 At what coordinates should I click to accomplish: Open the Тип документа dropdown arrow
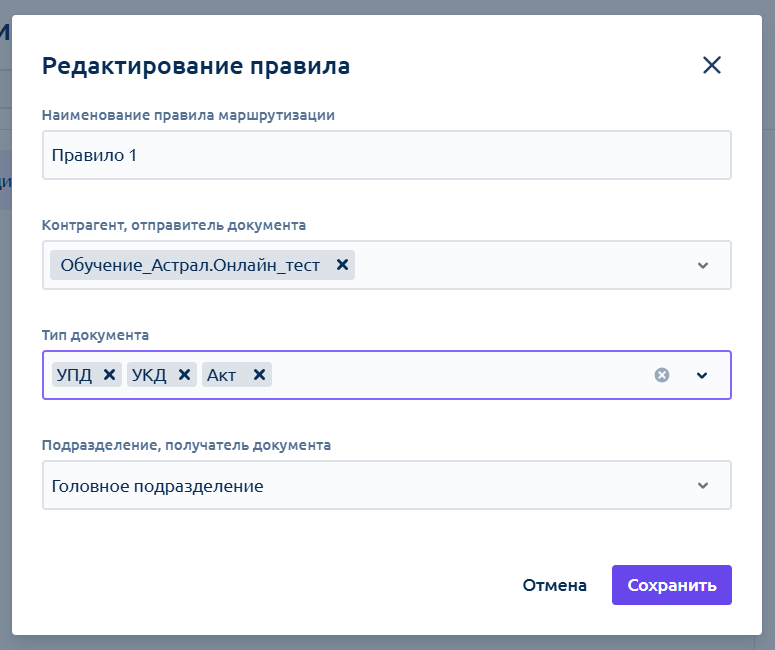(702, 375)
